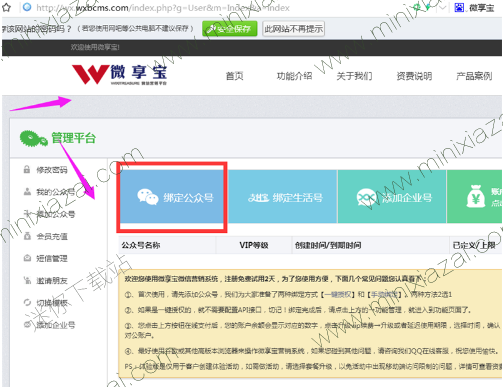Click the 一键授权 link in notice

click(338, 294)
